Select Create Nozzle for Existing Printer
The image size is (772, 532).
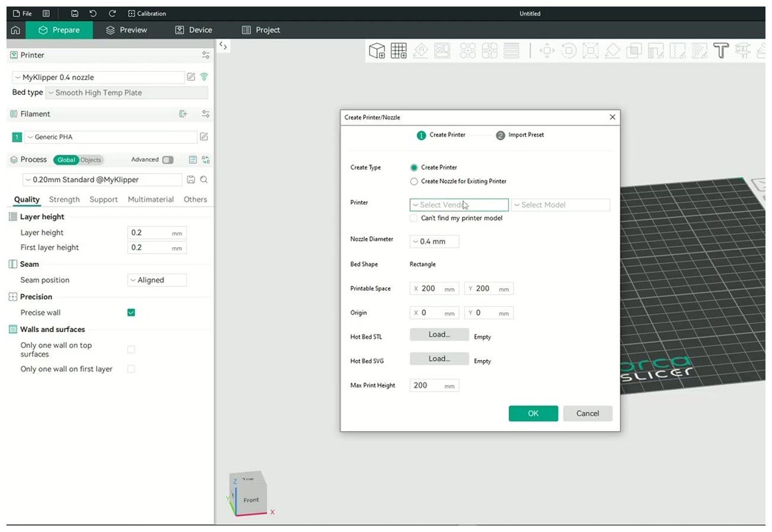pyautogui.click(x=414, y=181)
